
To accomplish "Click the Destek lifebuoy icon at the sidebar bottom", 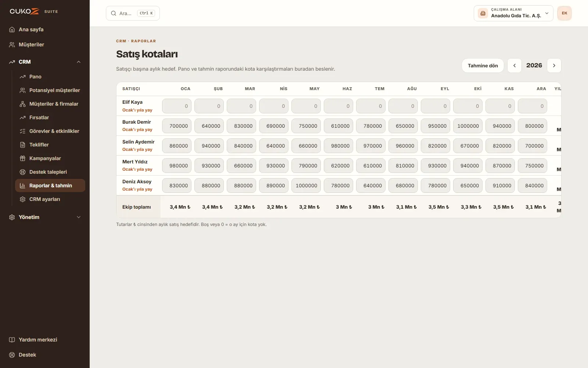I will tap(12, 355).
